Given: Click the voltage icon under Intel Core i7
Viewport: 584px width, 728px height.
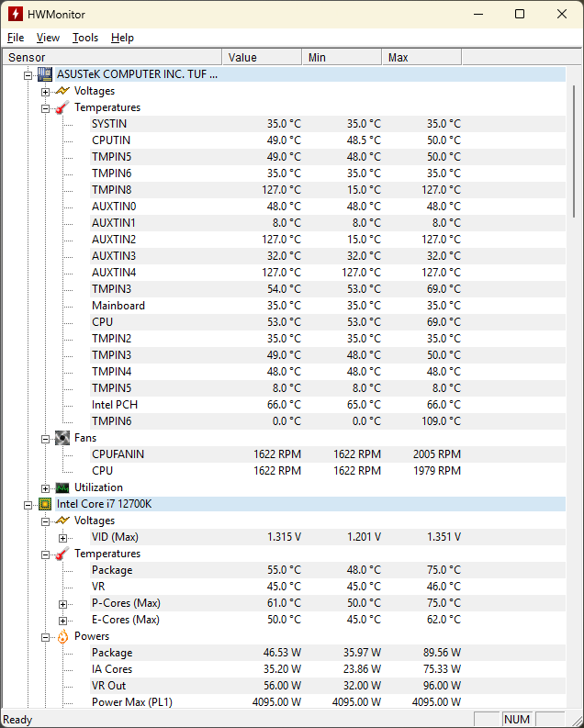Looking at the screenshot, I should click(x=62, y=521).
